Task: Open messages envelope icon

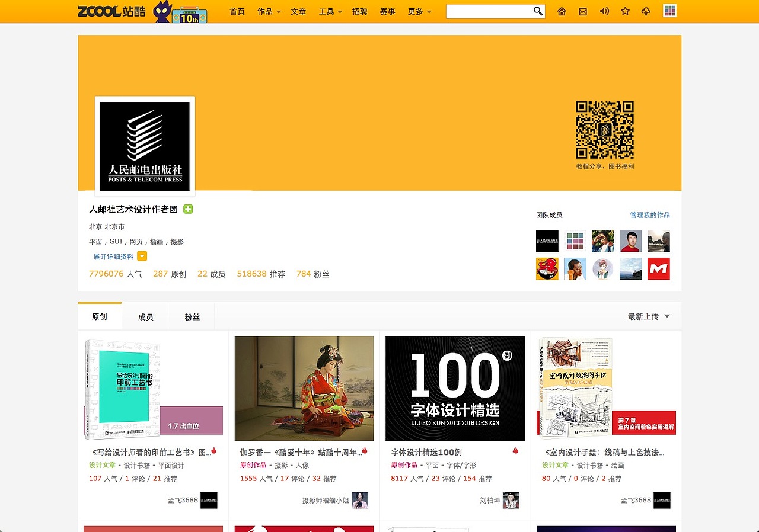Action: pyautogui.click(x=583, y=11)
